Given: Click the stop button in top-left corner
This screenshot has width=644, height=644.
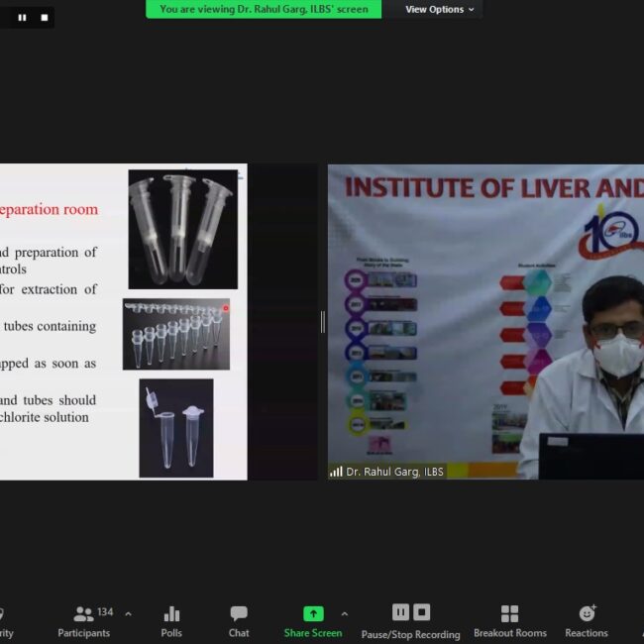Looking at the screenshot, I should (44, 17).
